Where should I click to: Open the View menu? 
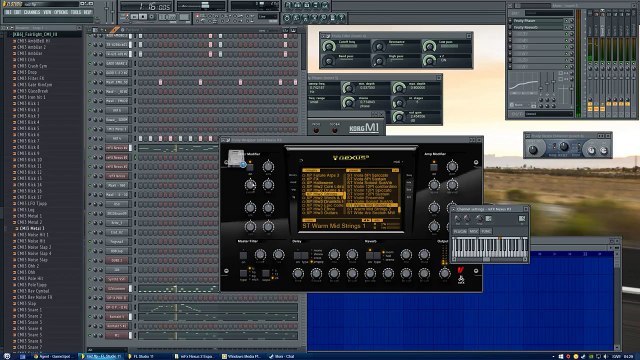47,12
